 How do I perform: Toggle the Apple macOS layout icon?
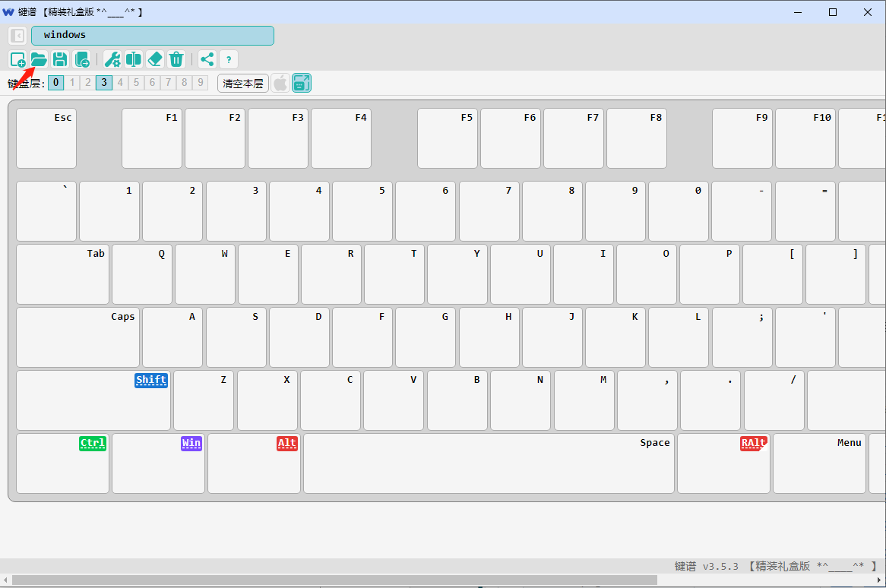(280, 83)
